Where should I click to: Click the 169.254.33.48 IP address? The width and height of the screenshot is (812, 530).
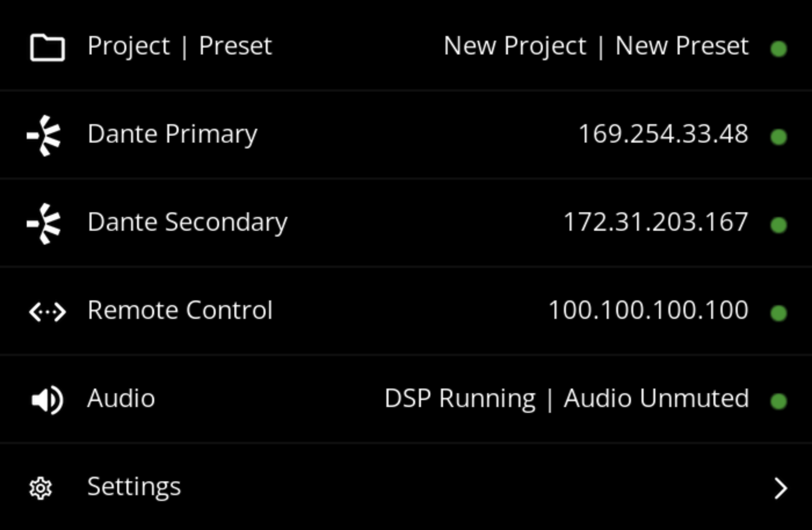tap(663, 135)
